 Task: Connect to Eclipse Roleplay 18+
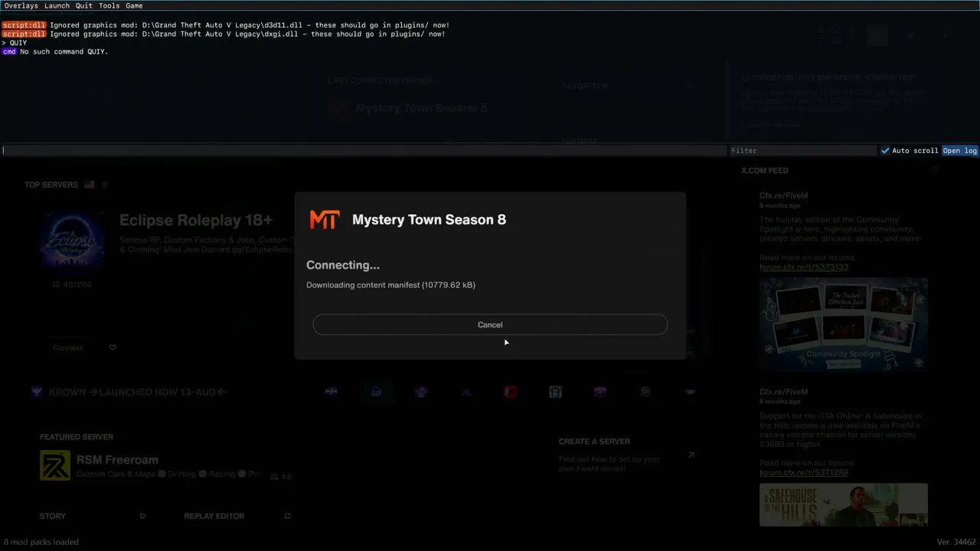[68, 347]
